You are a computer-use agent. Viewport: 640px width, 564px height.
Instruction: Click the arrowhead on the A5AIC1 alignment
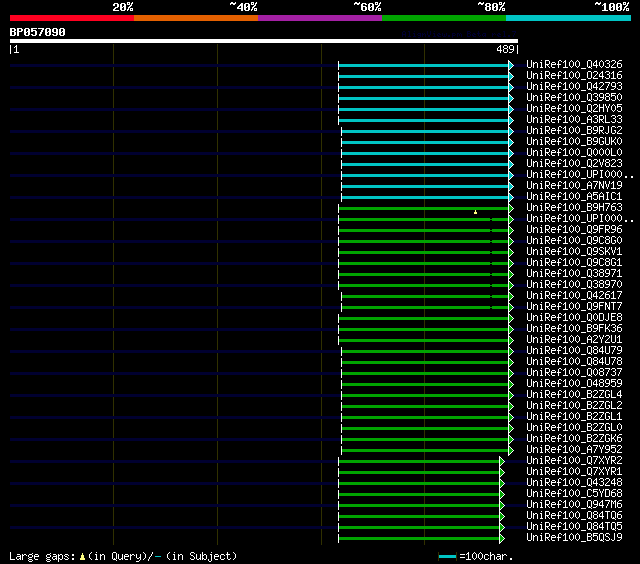tap(511, 197)
